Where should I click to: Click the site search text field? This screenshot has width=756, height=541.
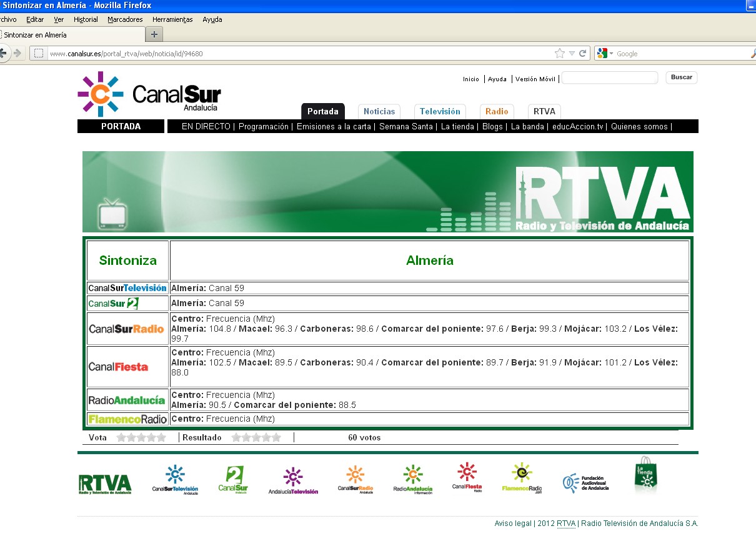click(609, 77)
